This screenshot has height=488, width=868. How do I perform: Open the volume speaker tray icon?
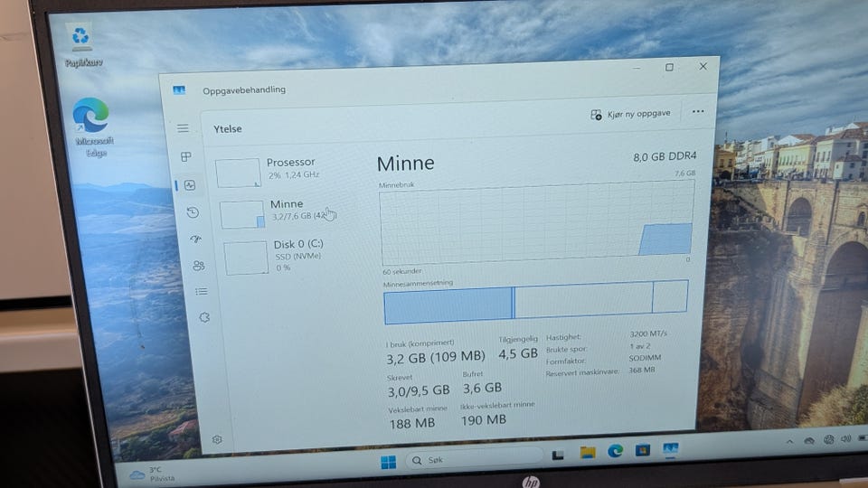[846, 439]
